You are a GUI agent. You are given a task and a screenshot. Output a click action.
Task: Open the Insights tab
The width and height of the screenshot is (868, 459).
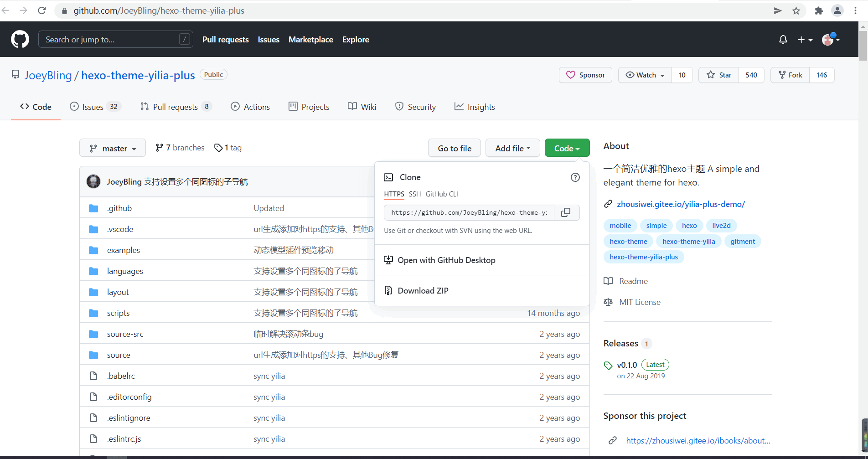[x=475, y=107]
